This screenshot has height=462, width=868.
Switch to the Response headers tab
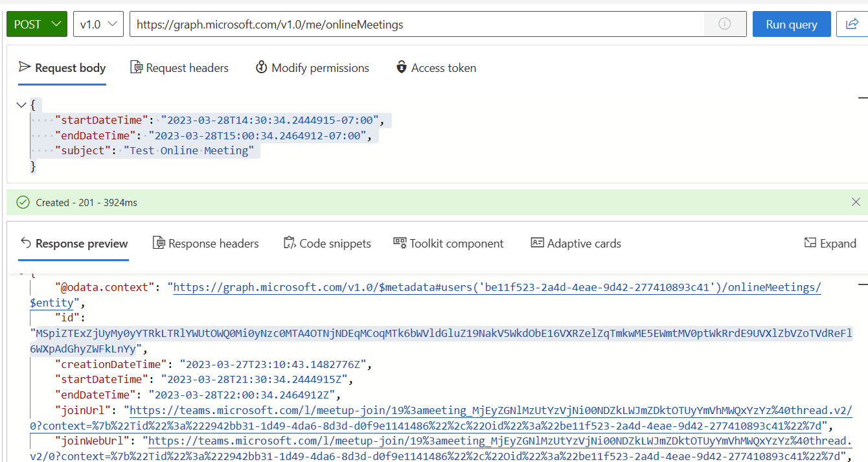(x=206, y=243)
